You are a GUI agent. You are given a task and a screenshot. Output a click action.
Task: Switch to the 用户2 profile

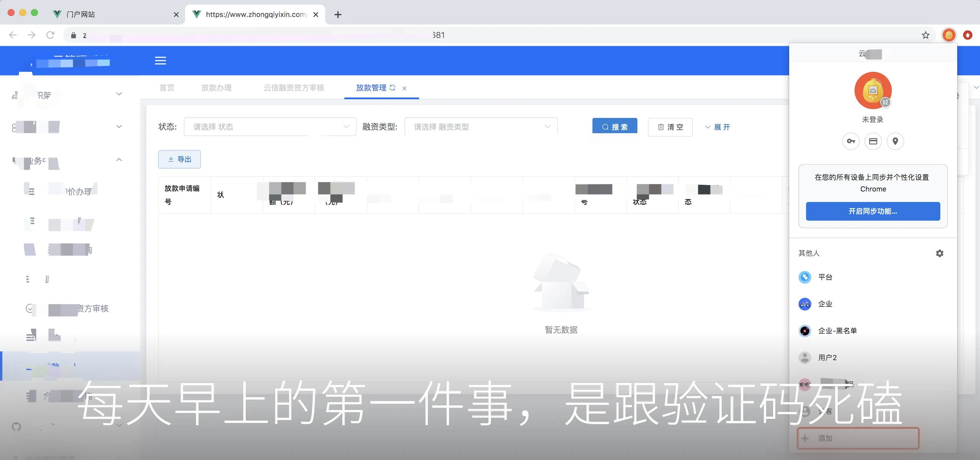point(873,358)
